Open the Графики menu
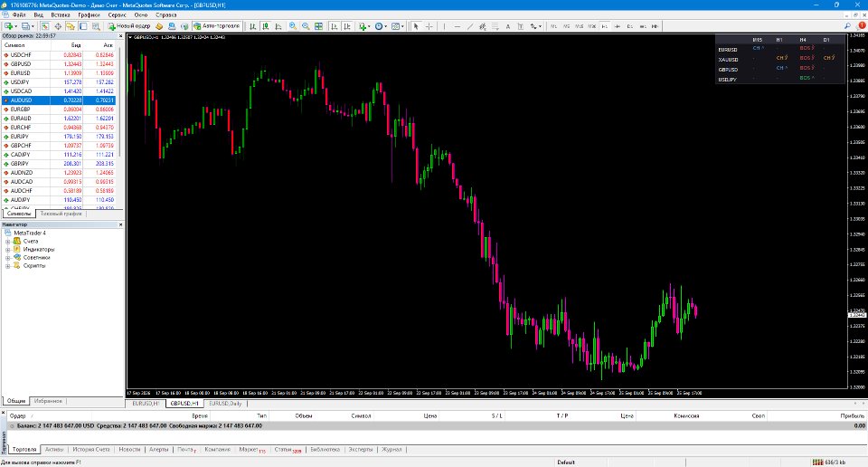Screen dimensions: 868x467 (89, 15)
